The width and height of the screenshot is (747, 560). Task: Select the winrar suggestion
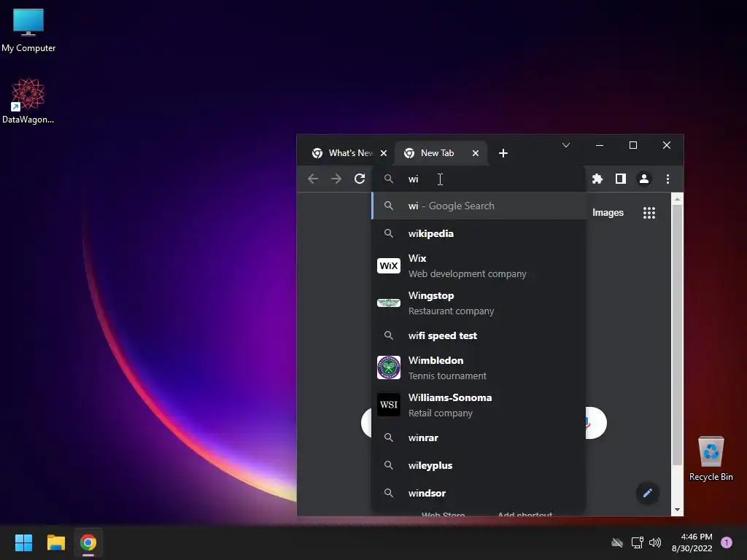pos(479,437)
